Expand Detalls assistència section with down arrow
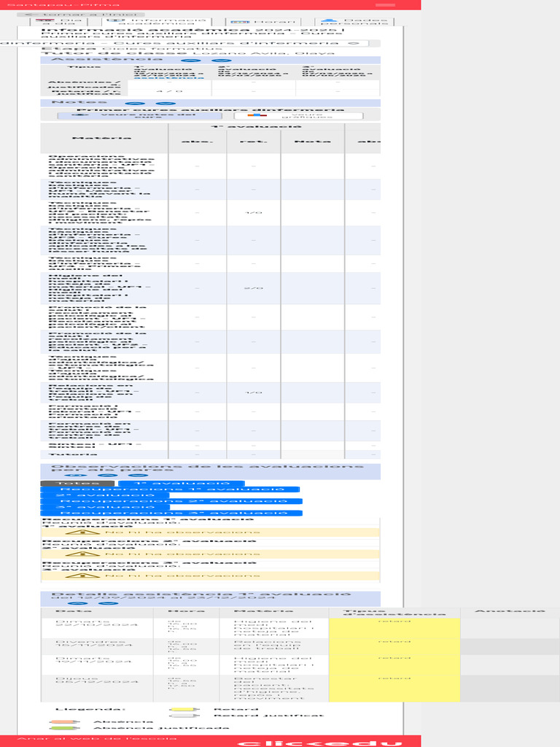Image resolution: width=560 pixels, height=747 pixels. (x=109, y=603)
